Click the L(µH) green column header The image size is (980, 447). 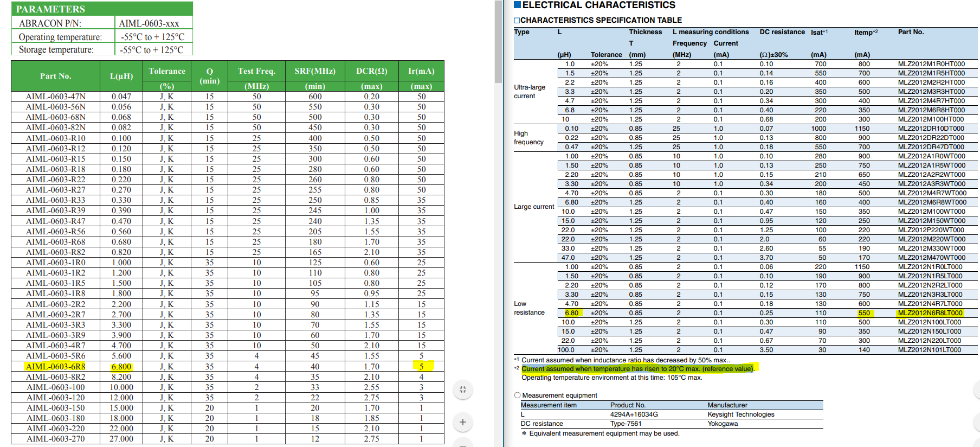coord(121,76)
